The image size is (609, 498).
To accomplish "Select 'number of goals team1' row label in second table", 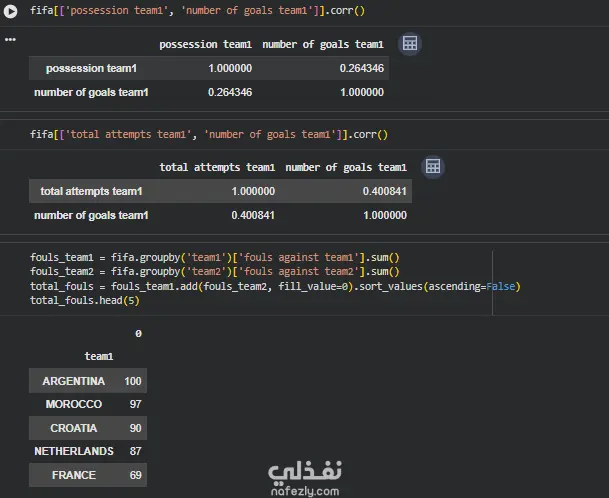I will (x=91, y=216).
